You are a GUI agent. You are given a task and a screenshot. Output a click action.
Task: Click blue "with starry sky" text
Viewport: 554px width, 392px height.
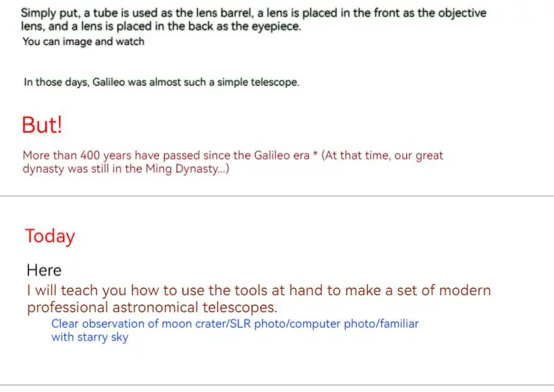pos(89,337)
